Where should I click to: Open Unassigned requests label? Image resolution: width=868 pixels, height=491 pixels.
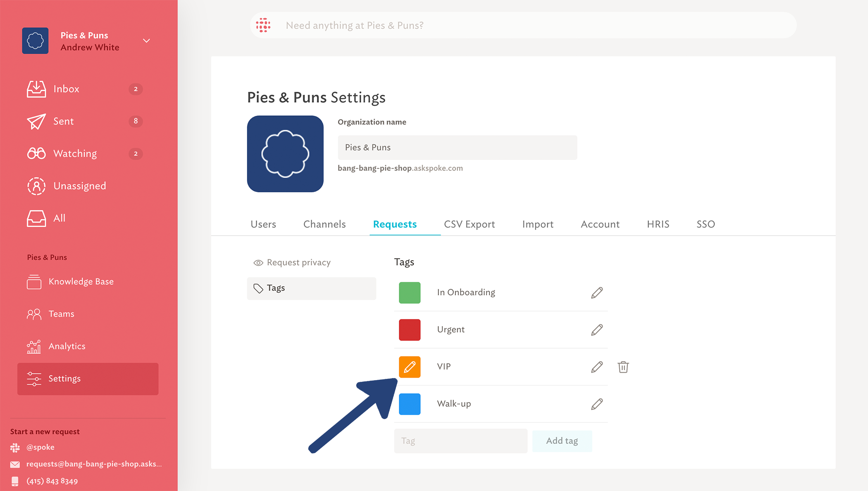click(x=80, y=186)
